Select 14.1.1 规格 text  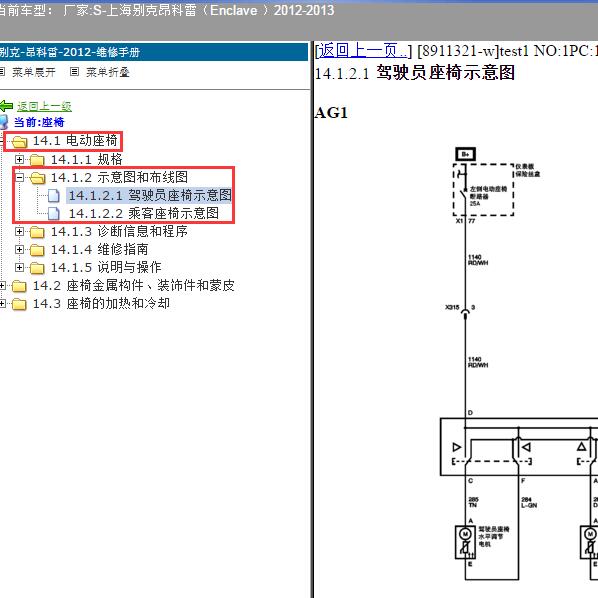87,159
